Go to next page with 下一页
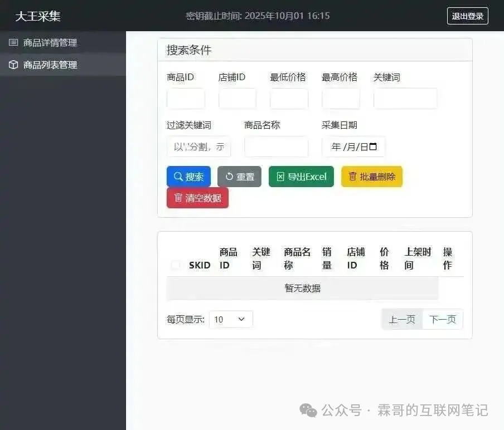 pyautogui.click(x=443, y=320)
